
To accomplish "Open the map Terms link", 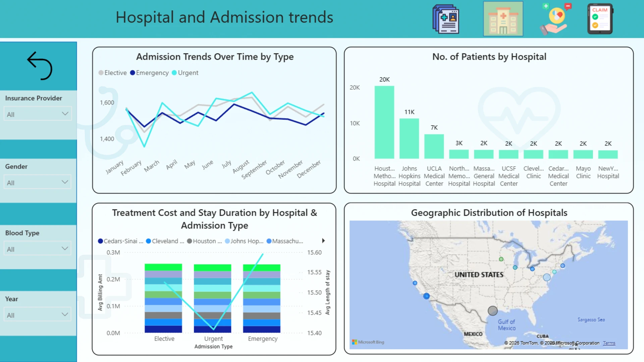I will click(x=609, y=343).
